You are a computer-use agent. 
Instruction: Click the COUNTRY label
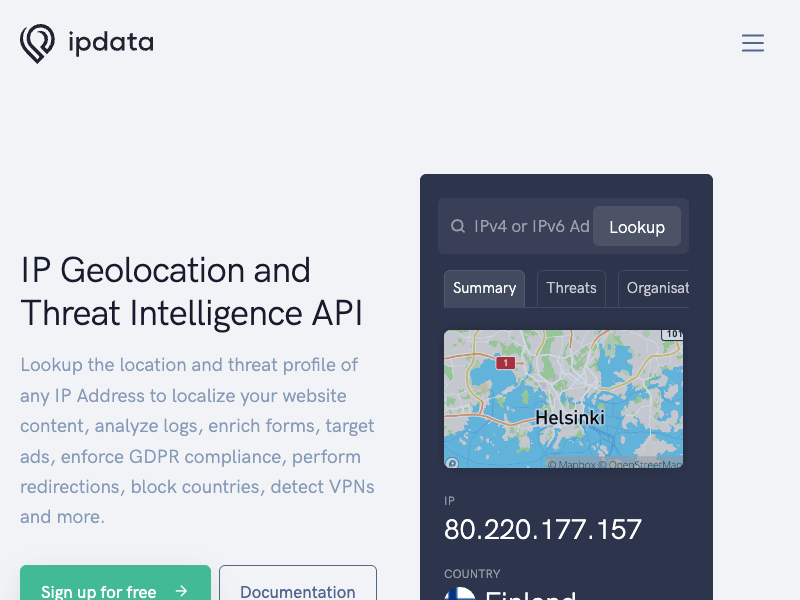tap(472, 574)
